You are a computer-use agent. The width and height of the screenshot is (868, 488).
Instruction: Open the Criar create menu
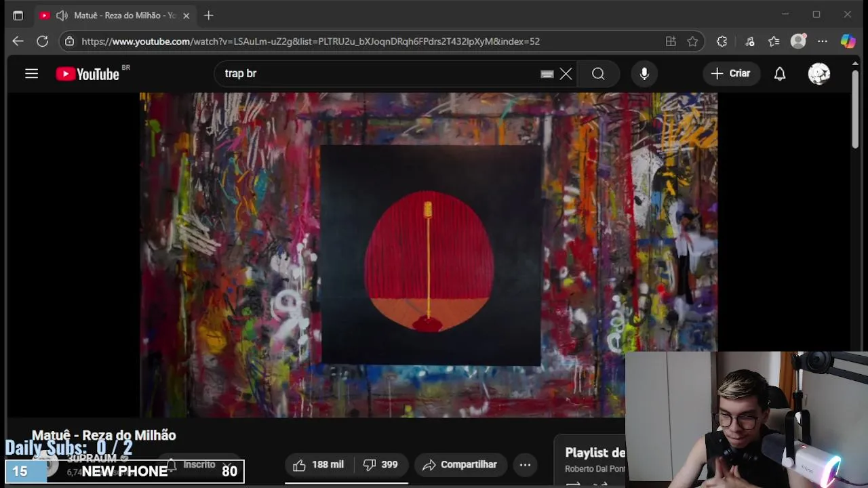point(730,74)
